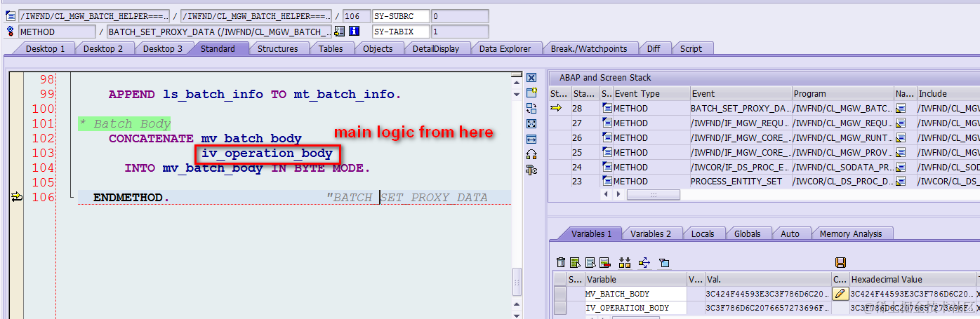Switch to the Auto tab
This screenshot has height=319, width=980.
click(790, 233)
